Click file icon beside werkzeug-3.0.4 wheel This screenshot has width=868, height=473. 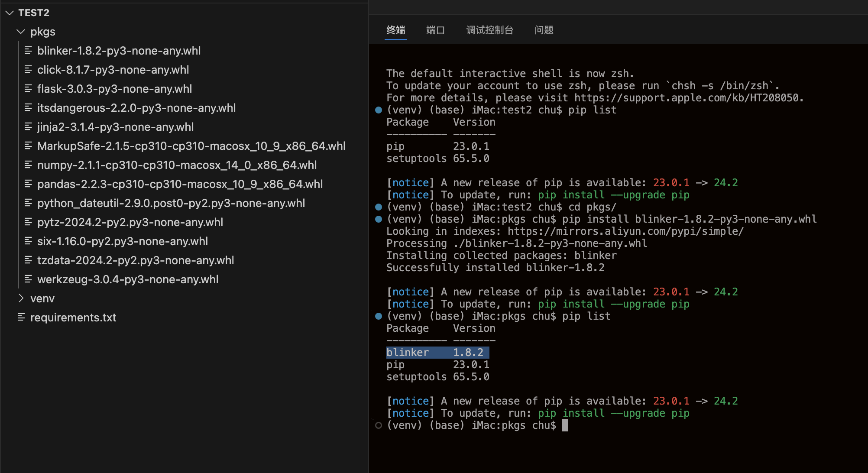coord(28,279)
